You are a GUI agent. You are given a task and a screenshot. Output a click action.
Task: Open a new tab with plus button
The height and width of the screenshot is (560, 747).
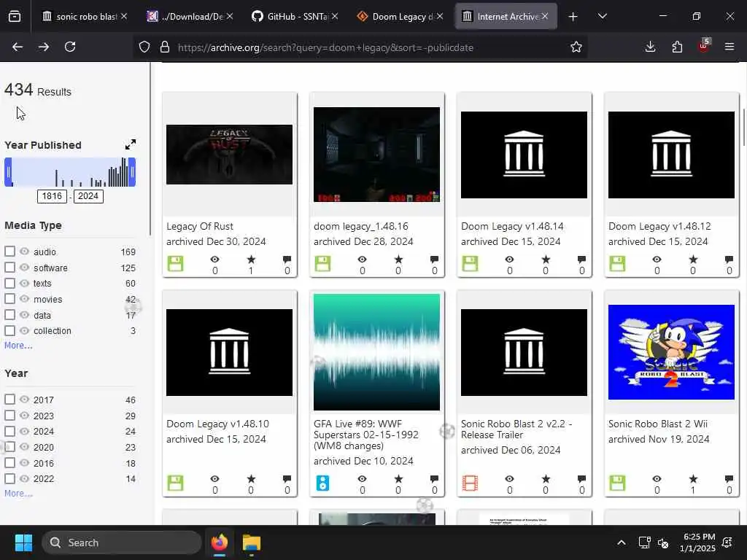click(573, 17)
